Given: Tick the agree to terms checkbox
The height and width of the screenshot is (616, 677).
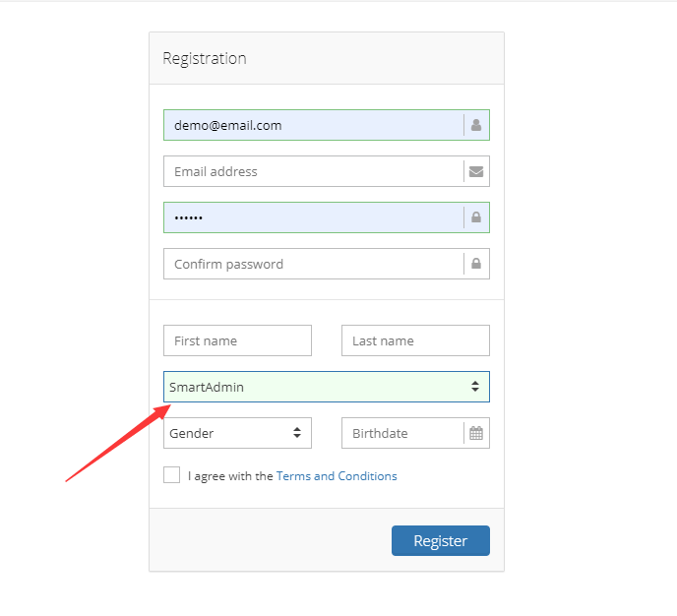Looking at the screenshot, I should [172, 475].
